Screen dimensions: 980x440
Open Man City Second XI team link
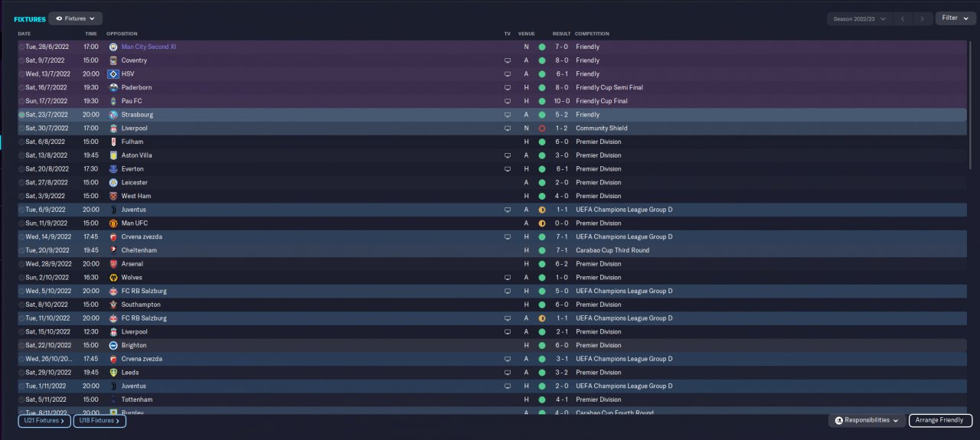(149, 47)
